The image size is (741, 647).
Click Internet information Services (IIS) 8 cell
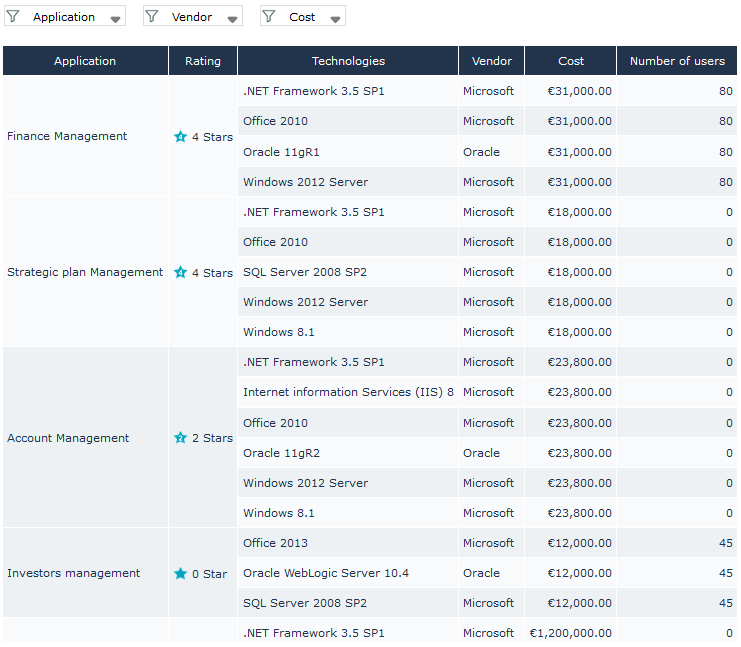(x=348, y=392)
